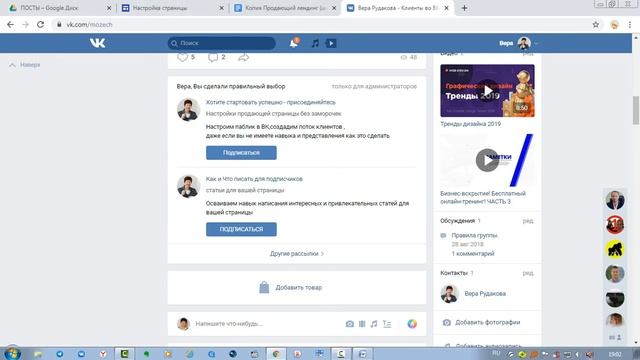Attach audio using the note icon in the post box
640x360 pixels.
click(374, 324)
